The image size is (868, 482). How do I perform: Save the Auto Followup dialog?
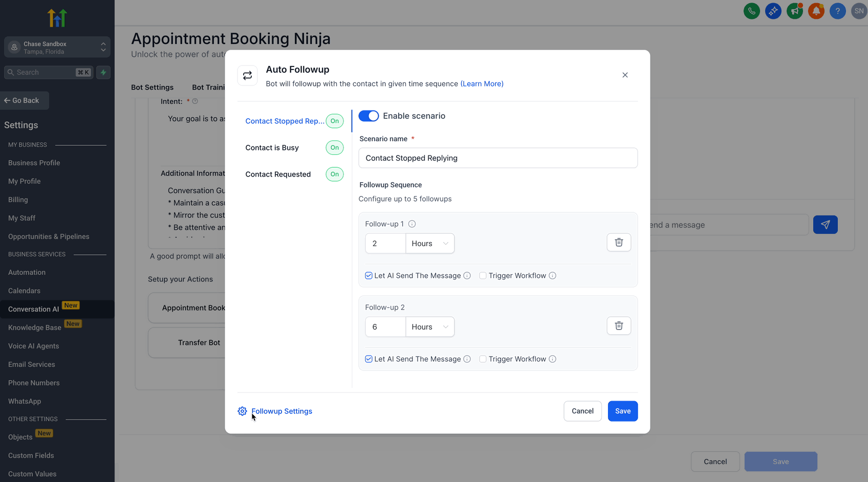(x=623, y=411)
